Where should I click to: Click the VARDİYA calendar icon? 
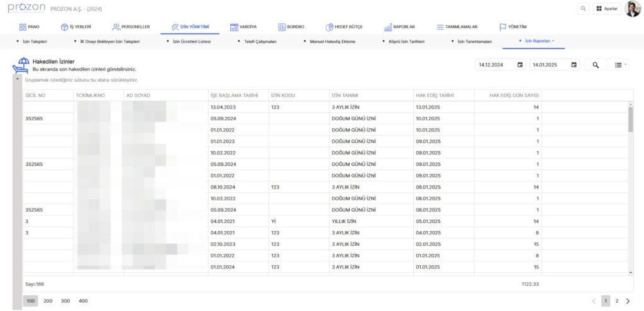click(234, 27)
